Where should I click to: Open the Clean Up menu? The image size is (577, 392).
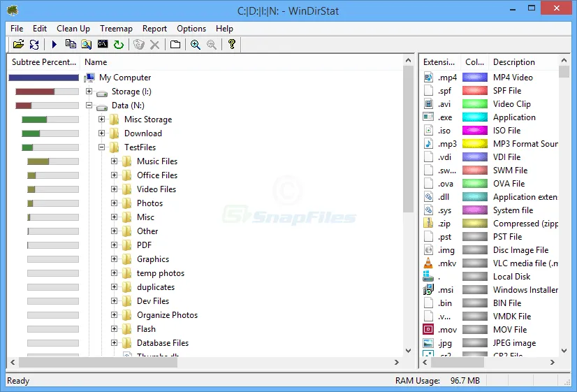pos(73,29)
